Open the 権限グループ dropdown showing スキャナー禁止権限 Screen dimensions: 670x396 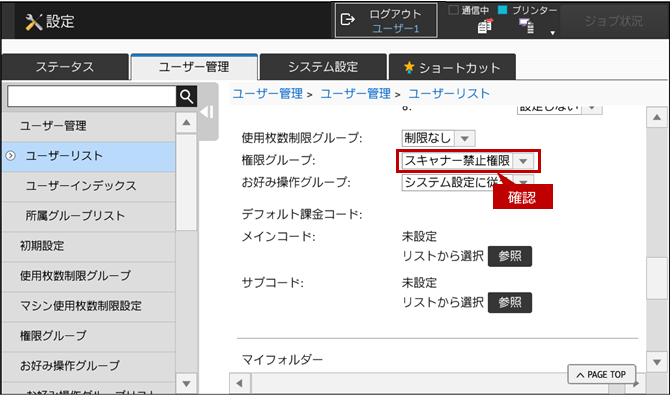[x=467, y=161]
